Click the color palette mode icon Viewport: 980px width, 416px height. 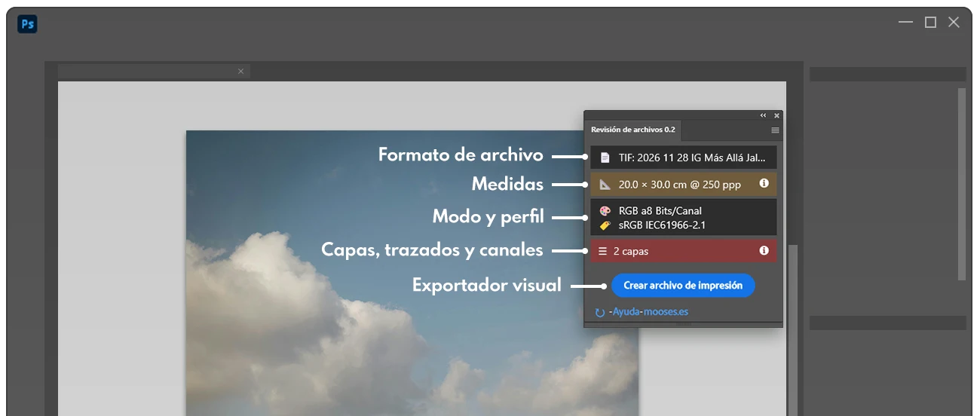(605, 211)
